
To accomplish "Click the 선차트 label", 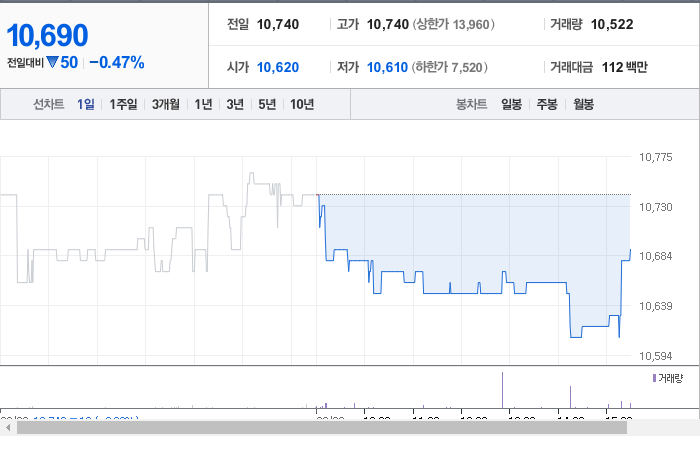I will pyautogui.click(x=49, y=104).
